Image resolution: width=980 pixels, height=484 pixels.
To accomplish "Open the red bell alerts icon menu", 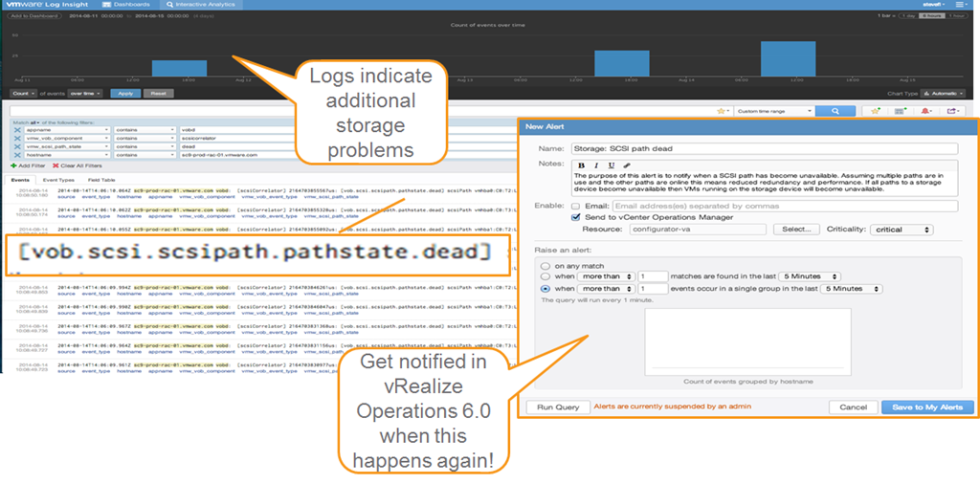I will [x=926, y=111].
